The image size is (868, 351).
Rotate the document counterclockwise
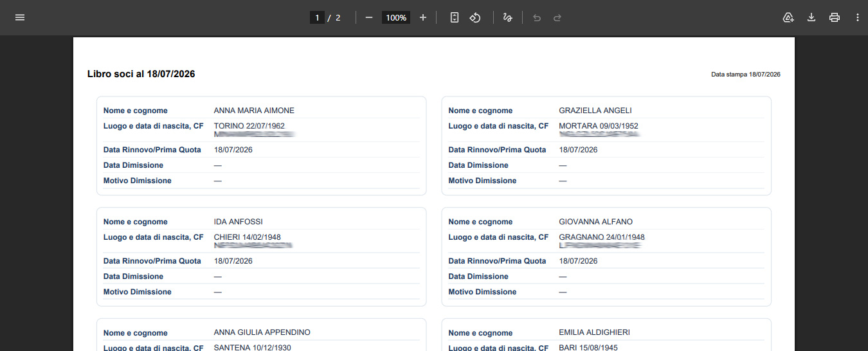pos(475,17)
